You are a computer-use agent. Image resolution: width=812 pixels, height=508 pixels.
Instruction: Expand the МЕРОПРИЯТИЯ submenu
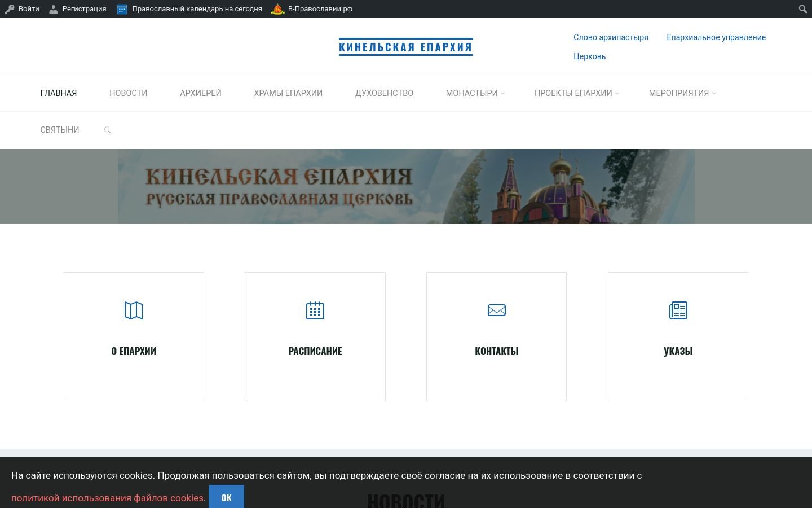tap(714, 94)
